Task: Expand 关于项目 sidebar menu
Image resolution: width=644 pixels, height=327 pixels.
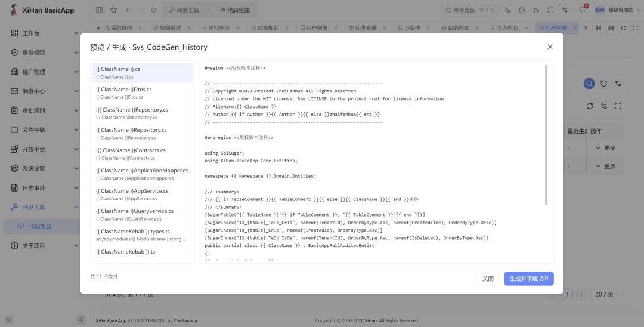Action: click(45, 246)
